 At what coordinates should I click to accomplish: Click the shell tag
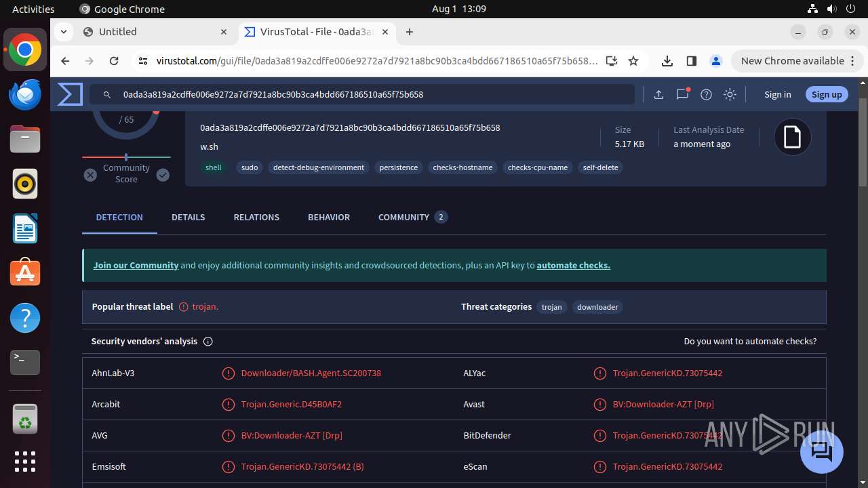214,167
